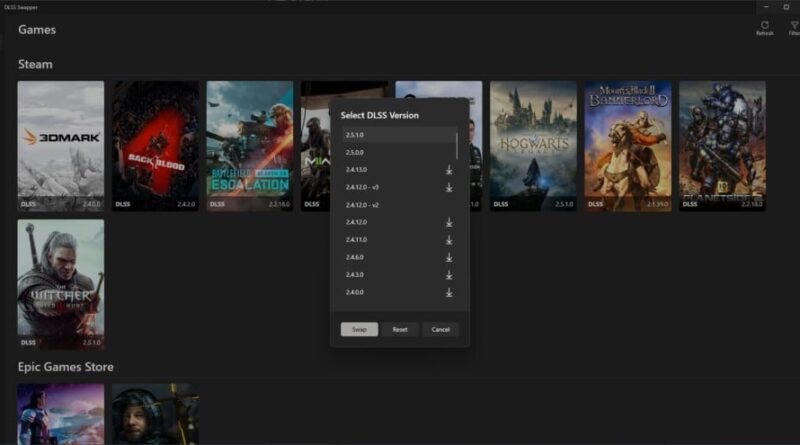800x445 pixels.
Task: Select plain 2.4.12.0 version text
Action: (x=356, y=222)
